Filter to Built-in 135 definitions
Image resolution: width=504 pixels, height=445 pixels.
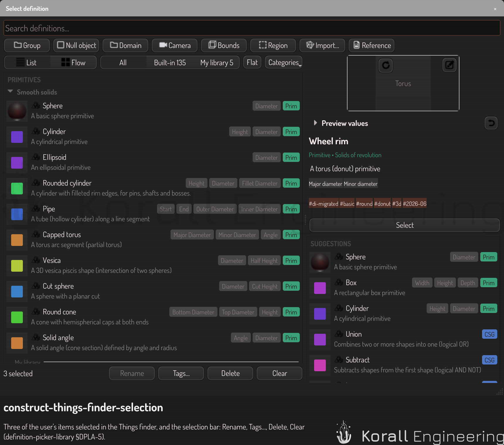coord(170,63)
